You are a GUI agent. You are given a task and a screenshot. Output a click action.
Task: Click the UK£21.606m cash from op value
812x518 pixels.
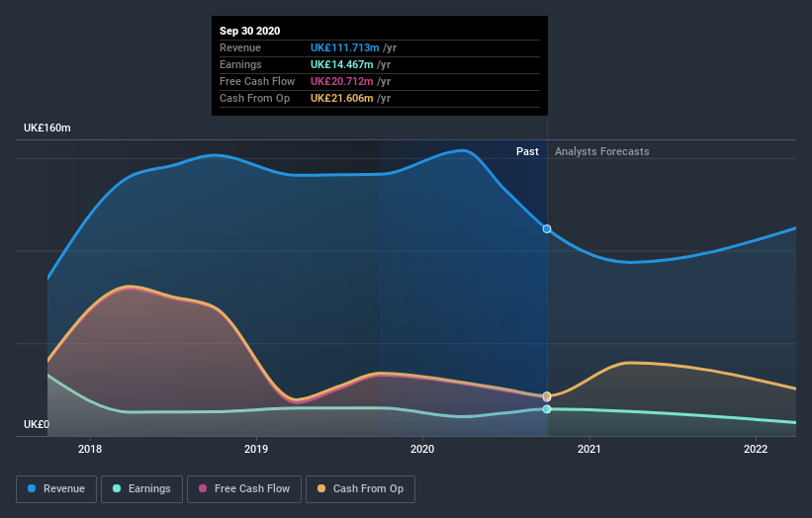click(x=342, y=98)
